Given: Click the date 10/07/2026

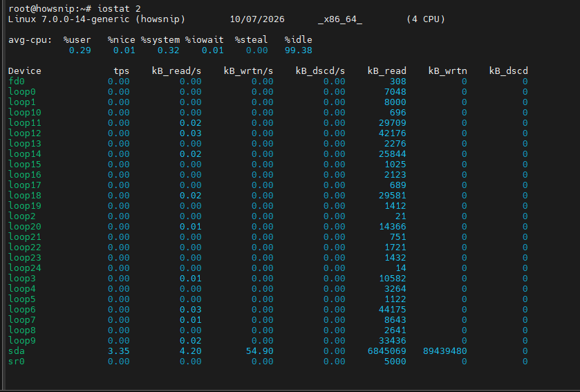Looking at the screenshot, I should (x=257, y=19).
